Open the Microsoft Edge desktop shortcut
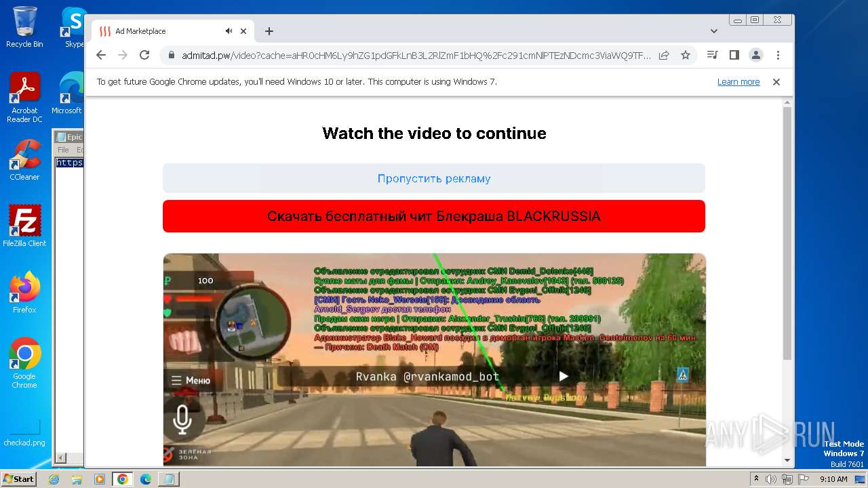 coord(68,94)
